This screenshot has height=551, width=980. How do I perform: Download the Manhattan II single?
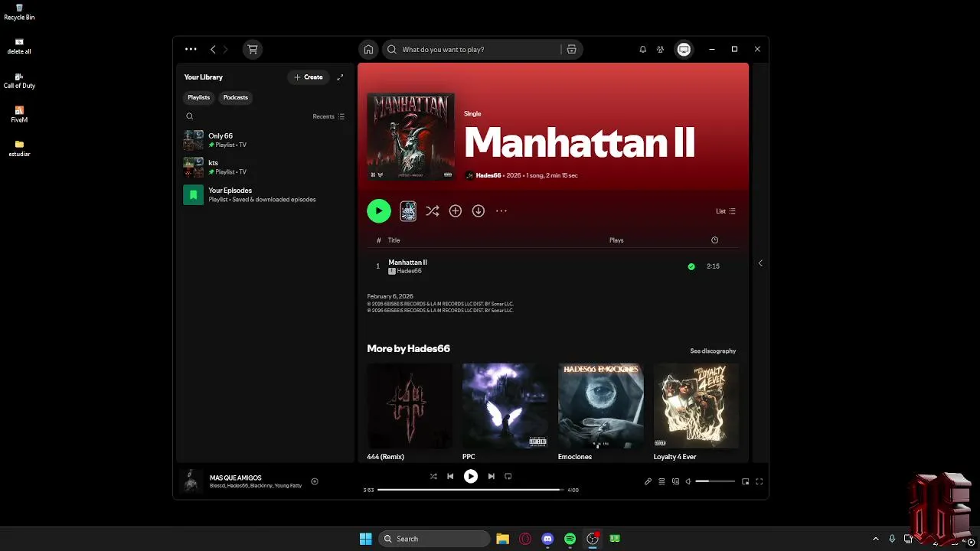click(479, 211)
